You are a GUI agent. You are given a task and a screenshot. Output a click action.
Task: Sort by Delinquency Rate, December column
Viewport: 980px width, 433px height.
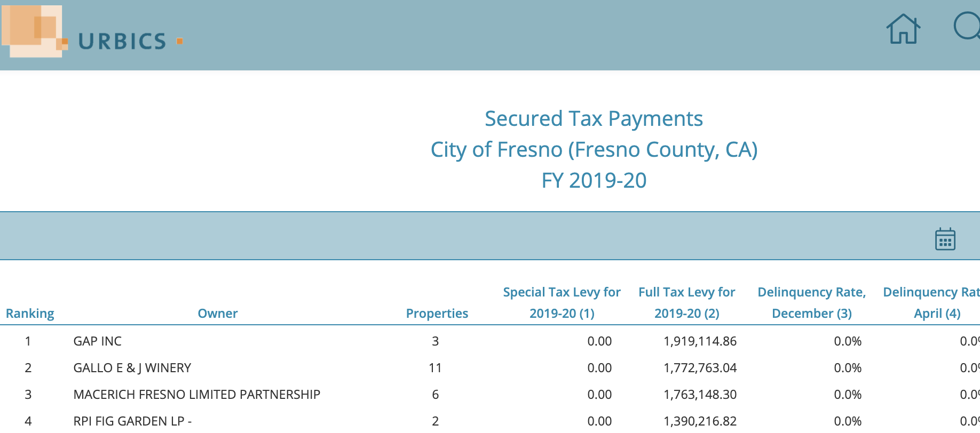pos(811,303)
